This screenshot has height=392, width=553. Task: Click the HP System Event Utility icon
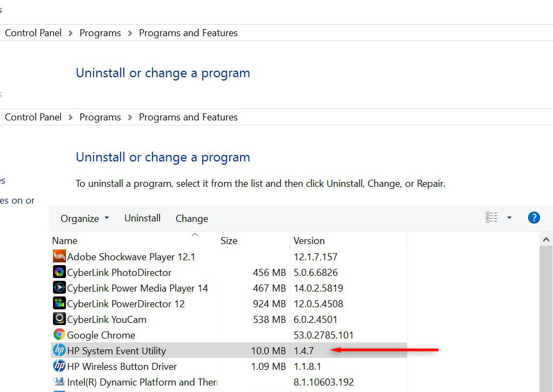coord(59,350)
